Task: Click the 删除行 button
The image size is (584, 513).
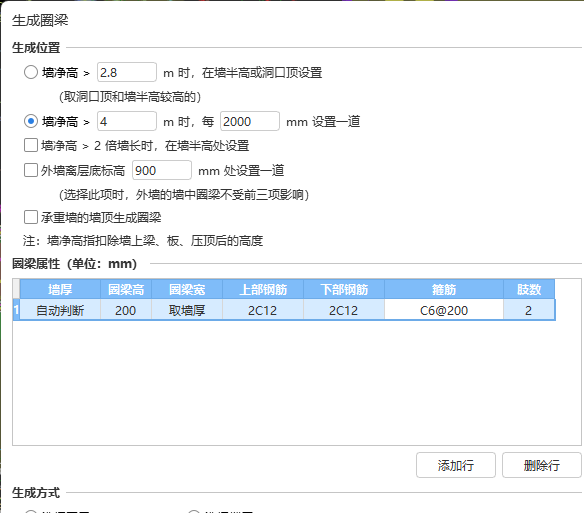Action: (x=542, y=465)
